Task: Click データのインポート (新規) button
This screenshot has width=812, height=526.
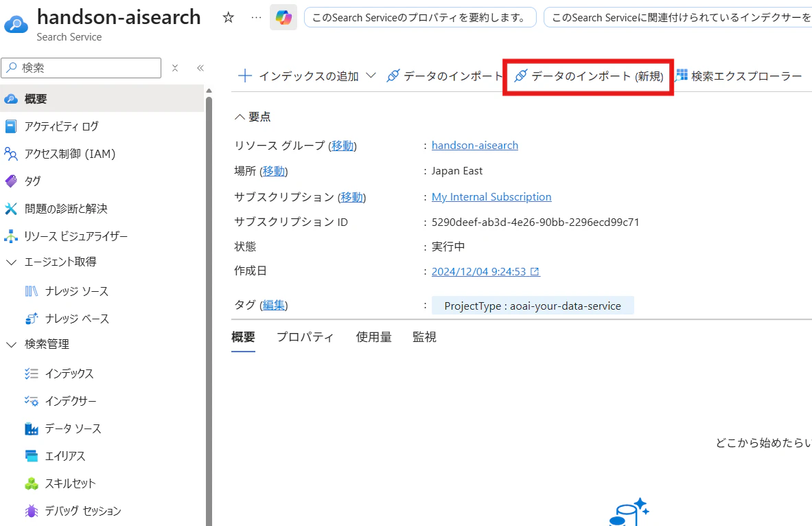Action: 588,76
